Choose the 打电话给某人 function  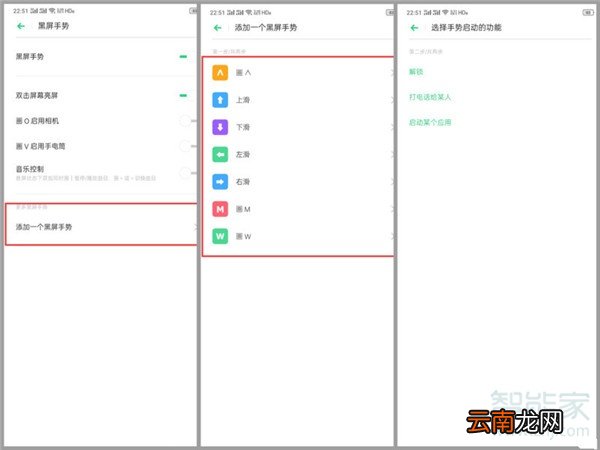(x=430, y=97)
